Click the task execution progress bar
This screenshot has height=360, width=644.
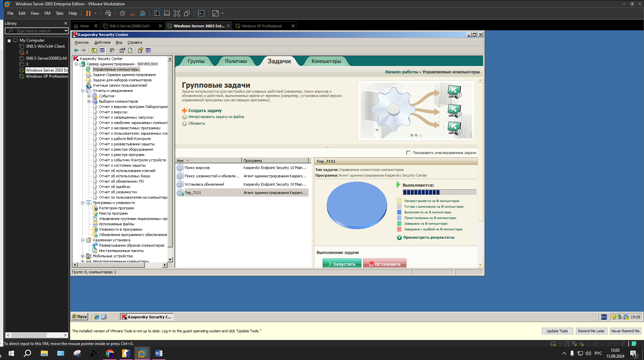click(x=439, y=192)
